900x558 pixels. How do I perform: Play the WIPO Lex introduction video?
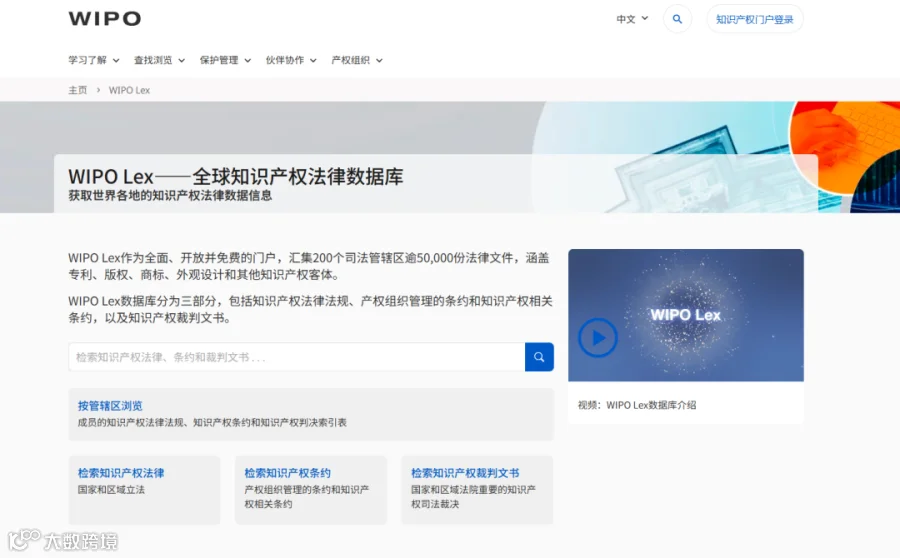pos(598,338)
